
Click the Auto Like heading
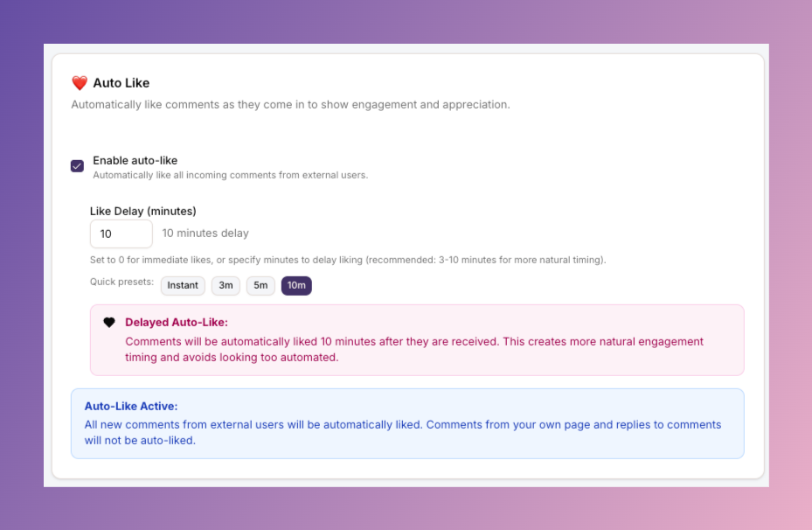(122, 82)
